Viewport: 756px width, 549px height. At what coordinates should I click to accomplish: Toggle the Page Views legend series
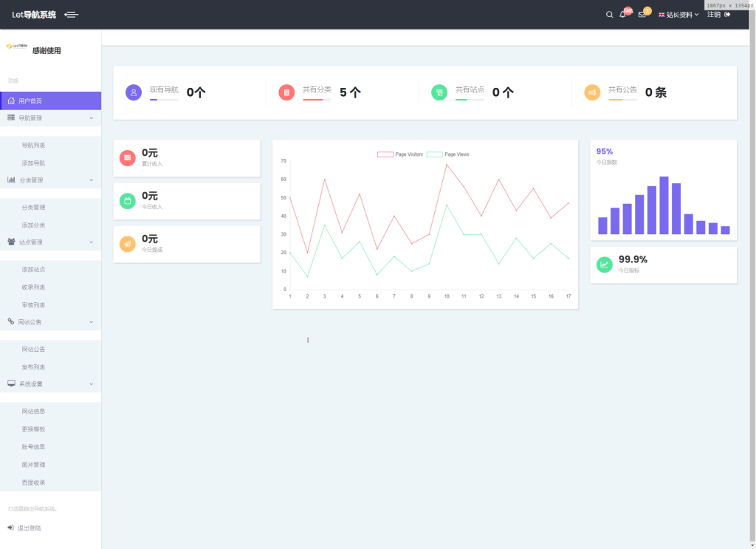point(448,154)
